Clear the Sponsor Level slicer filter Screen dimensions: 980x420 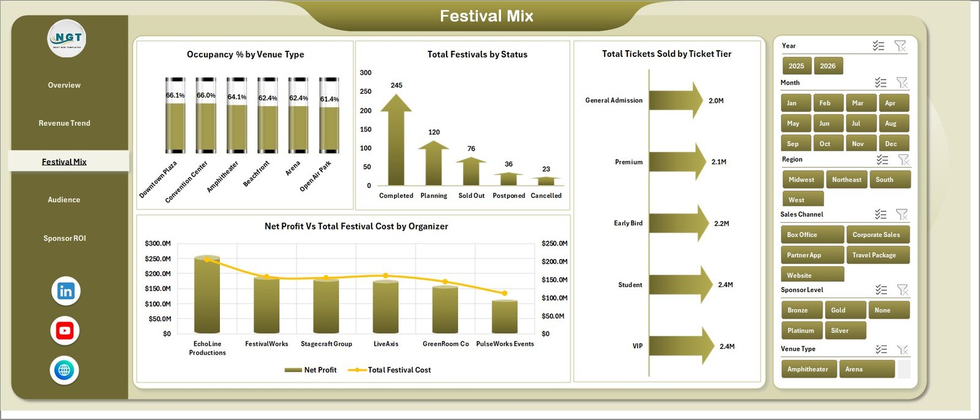[x=902, y=290]
